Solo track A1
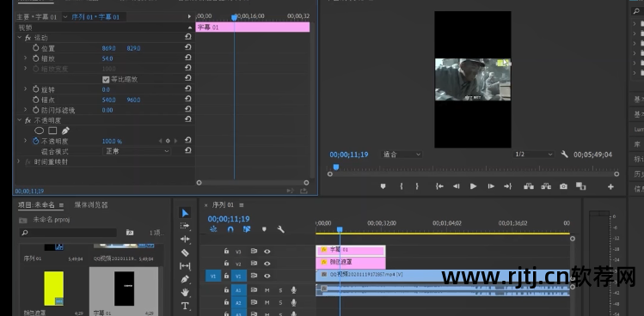The height and width of the screenshot is (316, 644). 281,290
